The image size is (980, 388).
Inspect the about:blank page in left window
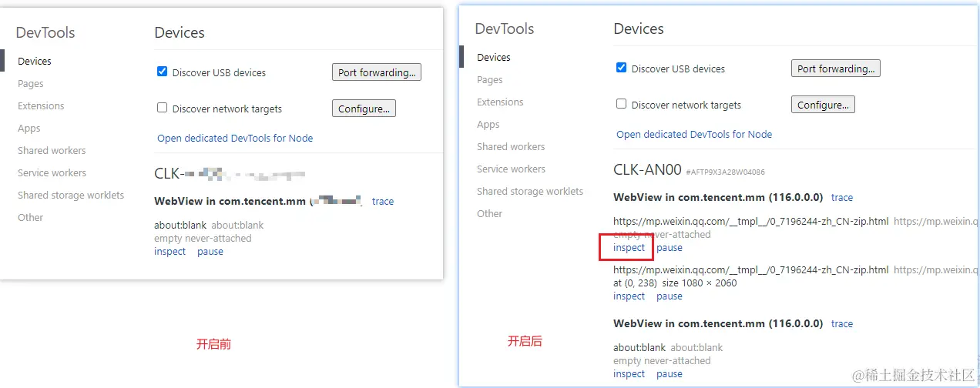tap(169, 251)
